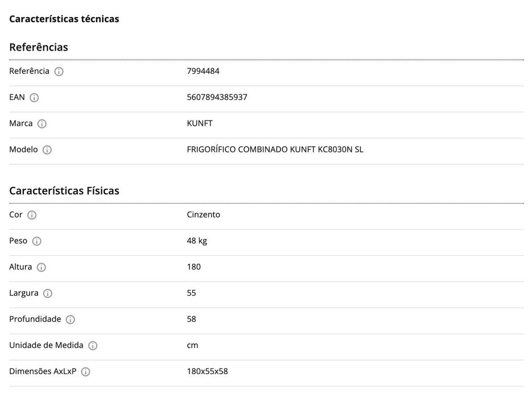Click the info icon beside Cor
Screen dimensions: 532x398
coord(32,215)
